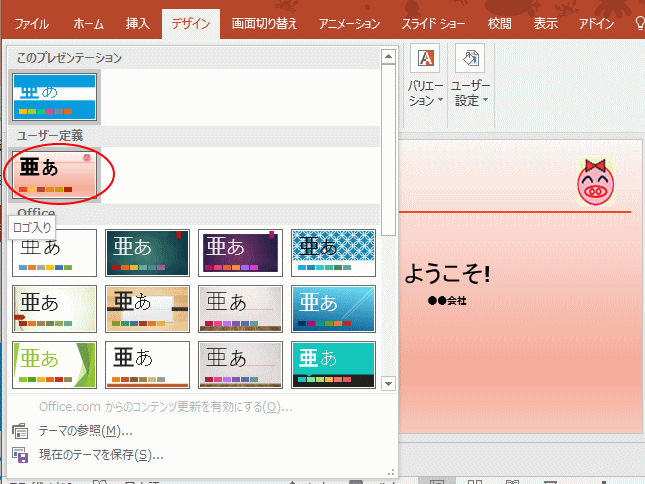
Task: Apply the dark teal green theme
Action: pyautogui.click(x=147, y=252)
